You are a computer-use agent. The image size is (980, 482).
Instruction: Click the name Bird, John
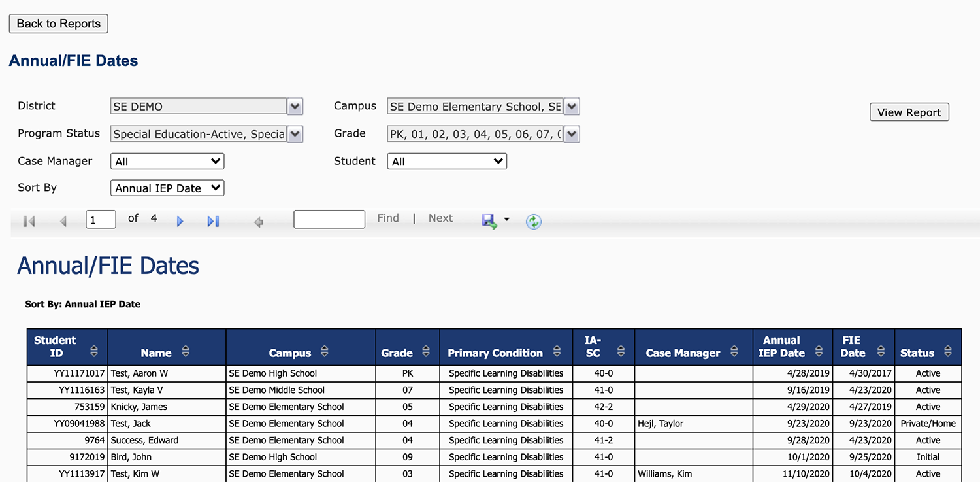pos(131,457)
